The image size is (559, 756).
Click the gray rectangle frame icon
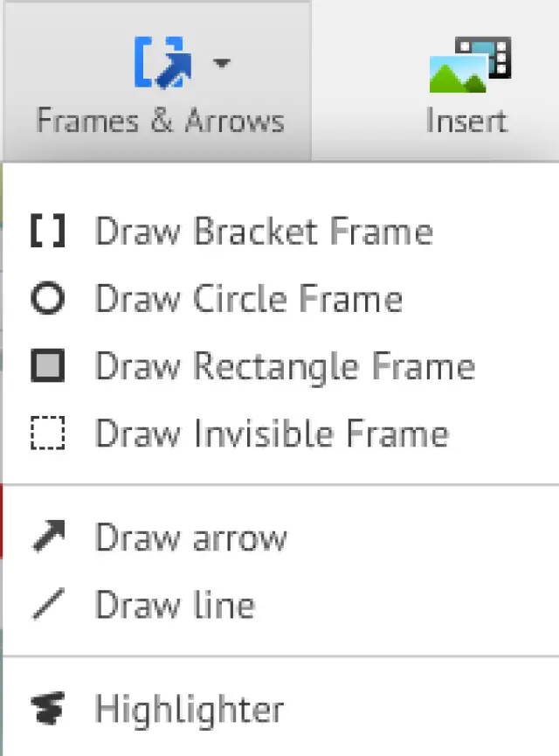coord(47,366)
